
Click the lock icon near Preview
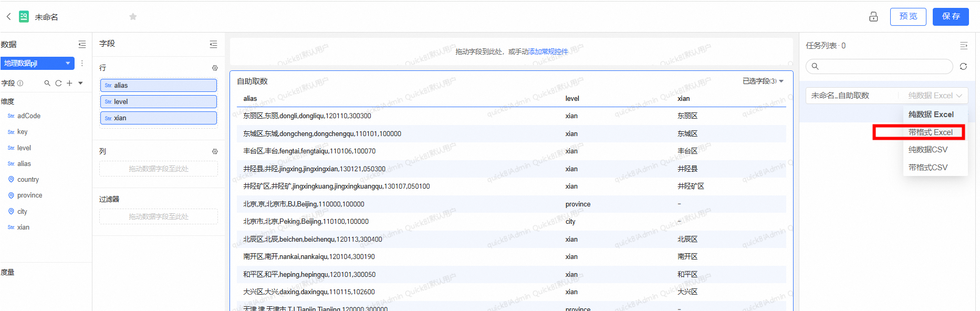point(873,17)
